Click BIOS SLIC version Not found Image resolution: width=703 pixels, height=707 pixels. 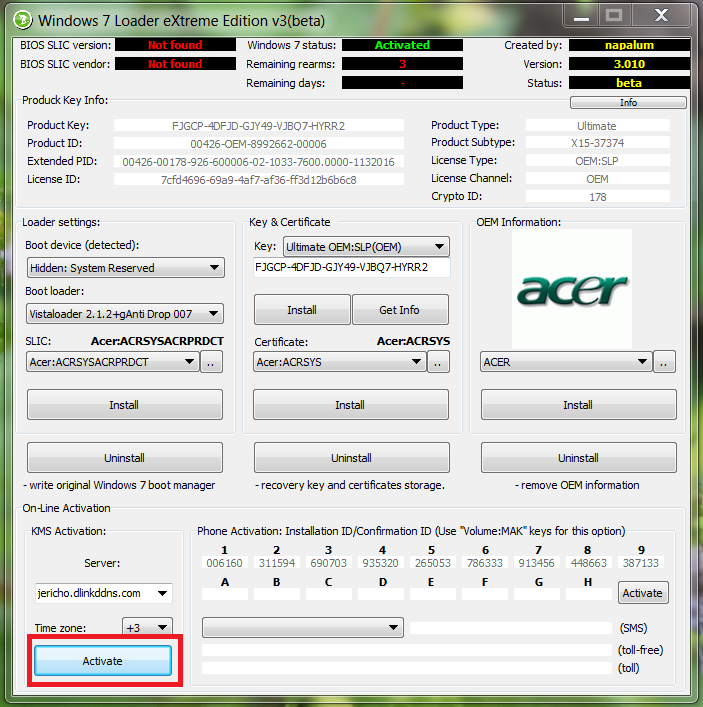(175, 45)
